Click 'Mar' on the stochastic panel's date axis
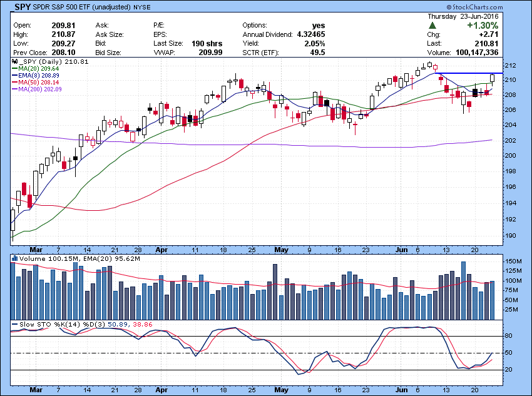Screen dimensions: 532x396 tap(36, 390)
